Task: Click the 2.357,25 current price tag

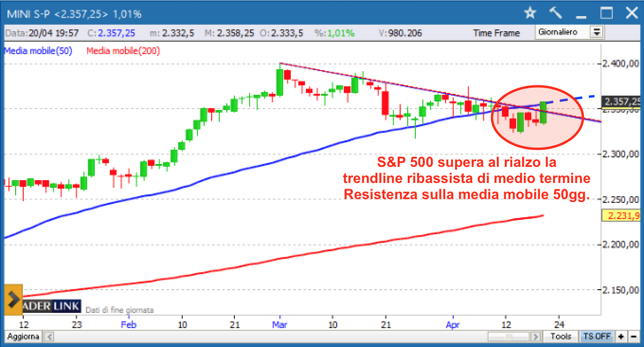Action: 622,101
